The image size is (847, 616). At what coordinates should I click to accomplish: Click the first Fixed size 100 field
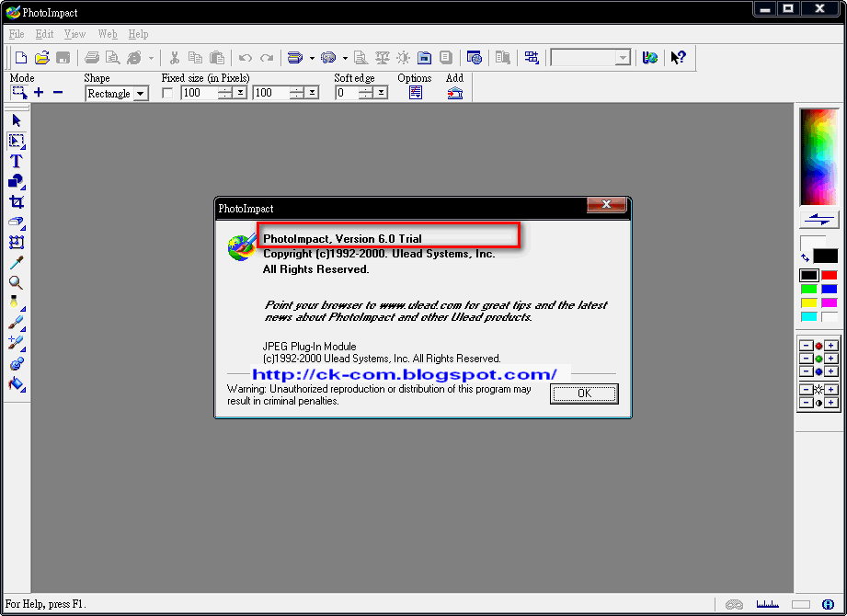point(199,93)
